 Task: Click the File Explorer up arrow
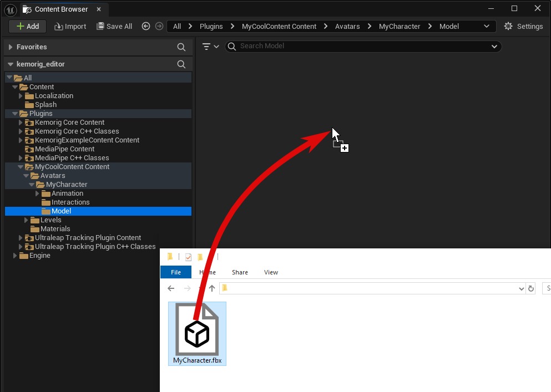click(x=212, y=288)
